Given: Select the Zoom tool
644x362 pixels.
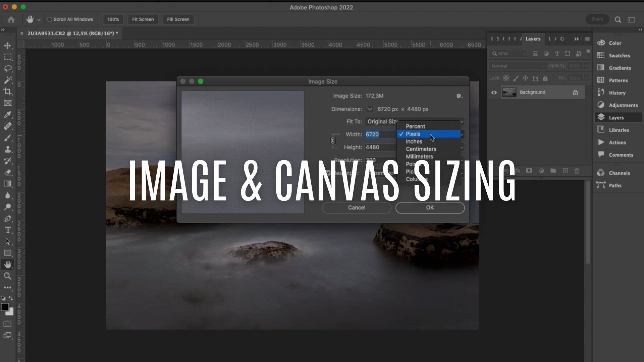Looking at the screenshot, I should tap(7, 276).
